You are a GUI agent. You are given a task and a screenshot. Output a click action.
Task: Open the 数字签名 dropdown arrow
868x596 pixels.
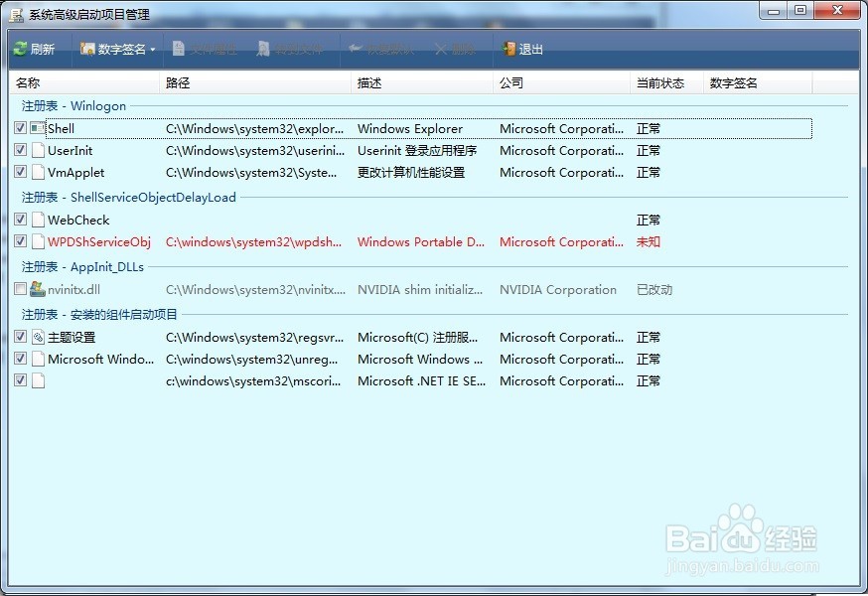pyautogui.click(x=153, y=50)
